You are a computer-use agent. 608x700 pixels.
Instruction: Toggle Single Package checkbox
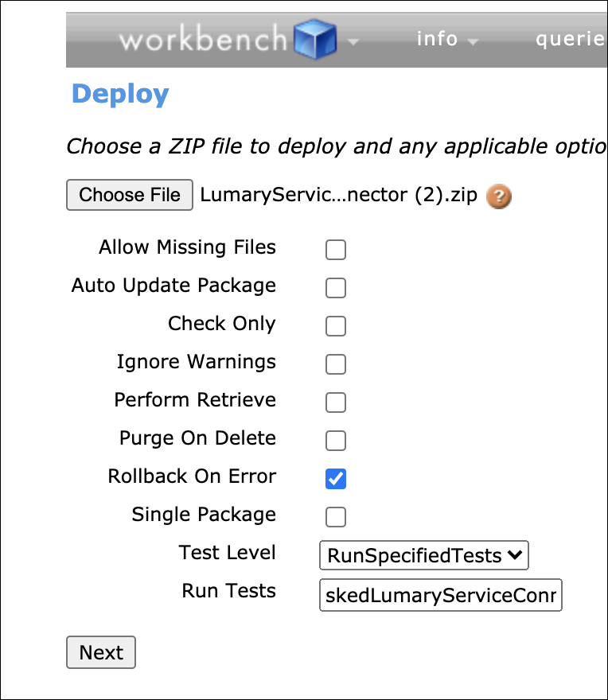pyautogui.click(x=336, y=517)
